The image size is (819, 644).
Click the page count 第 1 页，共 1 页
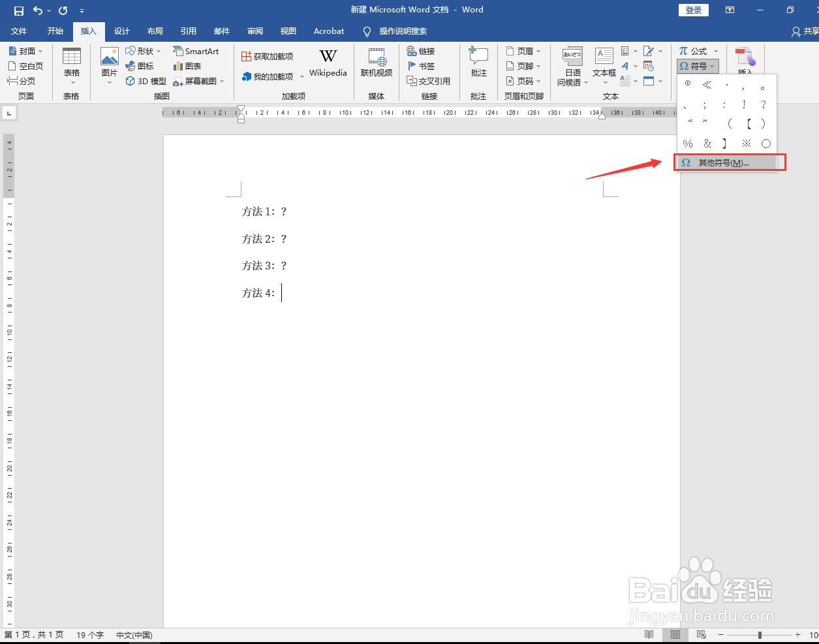34,635
